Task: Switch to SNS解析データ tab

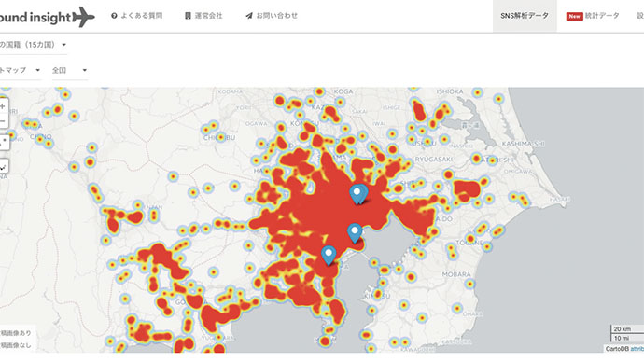Action: [525, 16]
